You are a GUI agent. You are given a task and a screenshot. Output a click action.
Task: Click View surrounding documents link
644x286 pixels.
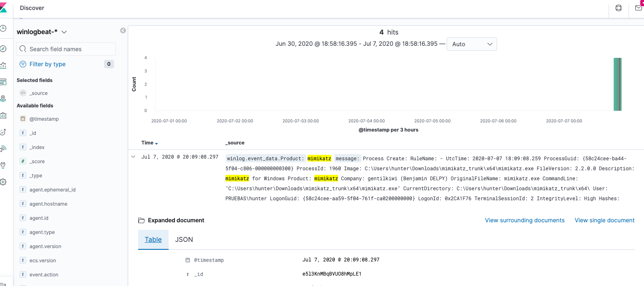click(525, 220)
